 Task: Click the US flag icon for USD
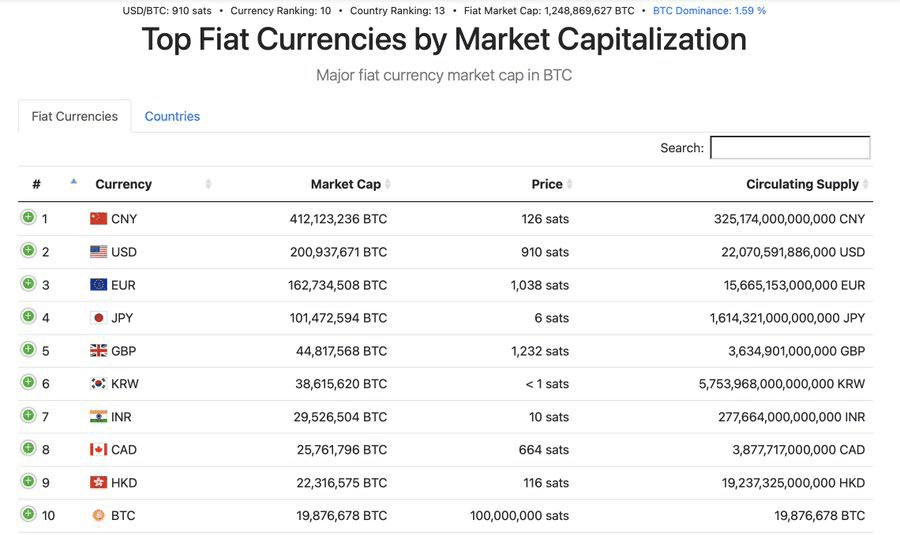pyautogui.click(x=98, y=251)
